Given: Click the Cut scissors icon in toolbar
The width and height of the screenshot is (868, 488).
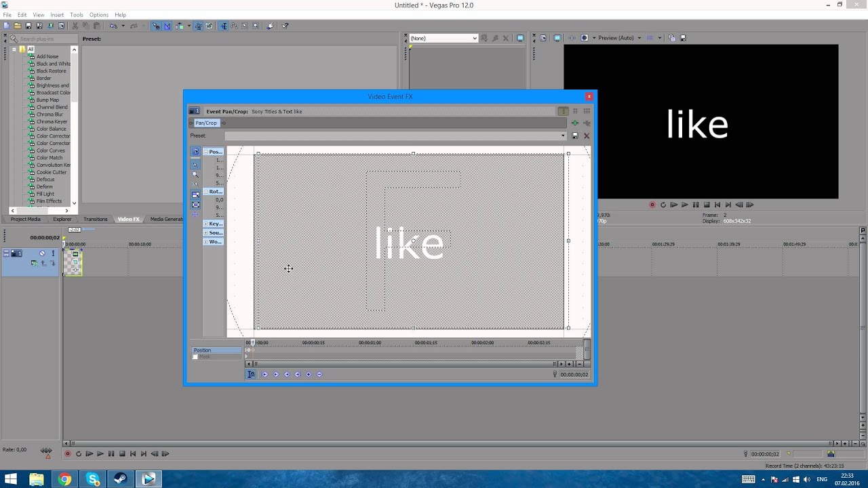Looking at the screenshot, I should click(75, 26).
